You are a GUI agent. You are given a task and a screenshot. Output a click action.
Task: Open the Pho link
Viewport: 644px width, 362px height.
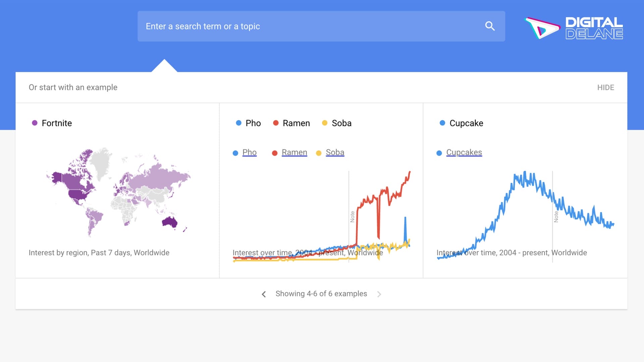(249, 153)
